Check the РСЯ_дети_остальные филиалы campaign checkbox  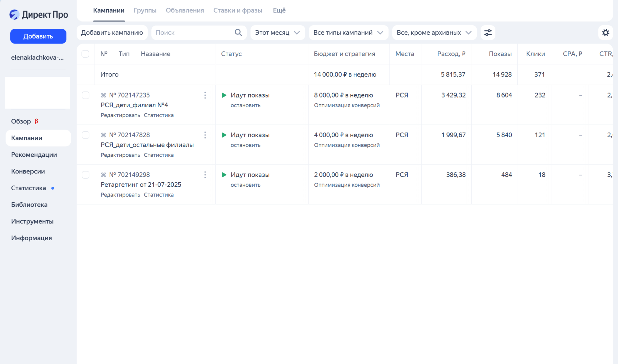[x=85, y=135]
